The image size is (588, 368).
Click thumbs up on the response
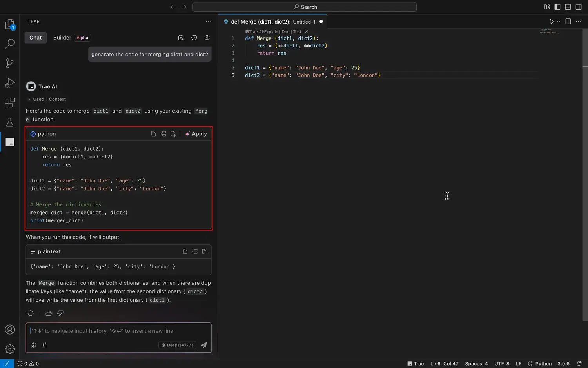point(49,313)
